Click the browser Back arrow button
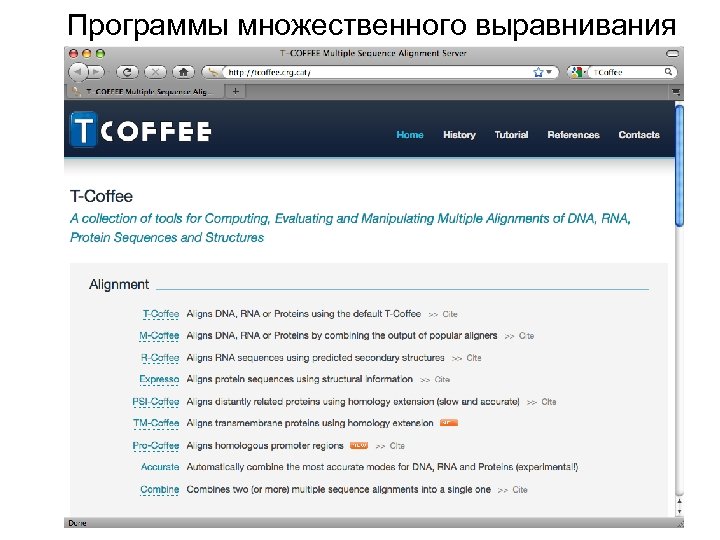The image size is (720, 540). tap(78, 72)
